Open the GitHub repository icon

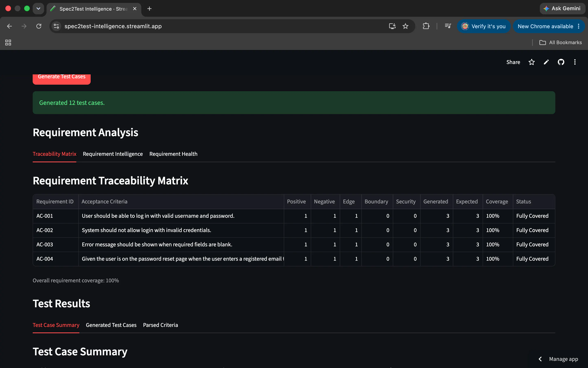click(561, 62)
